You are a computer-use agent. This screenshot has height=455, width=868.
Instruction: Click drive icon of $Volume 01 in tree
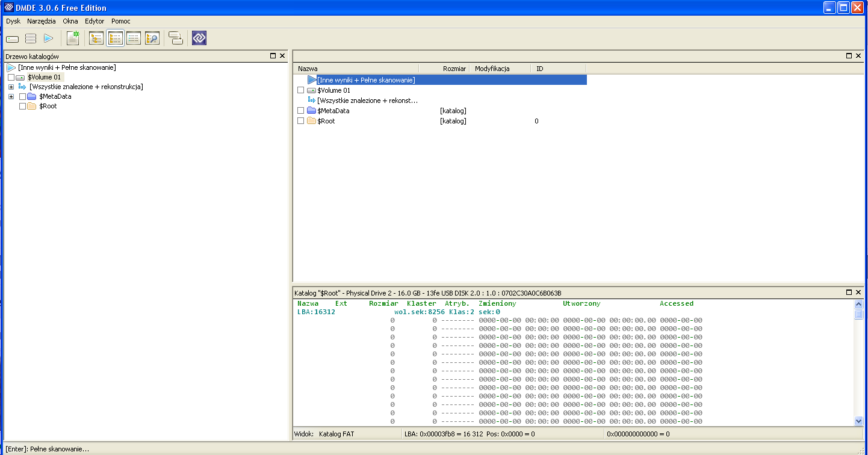click(x=20, y=78)
